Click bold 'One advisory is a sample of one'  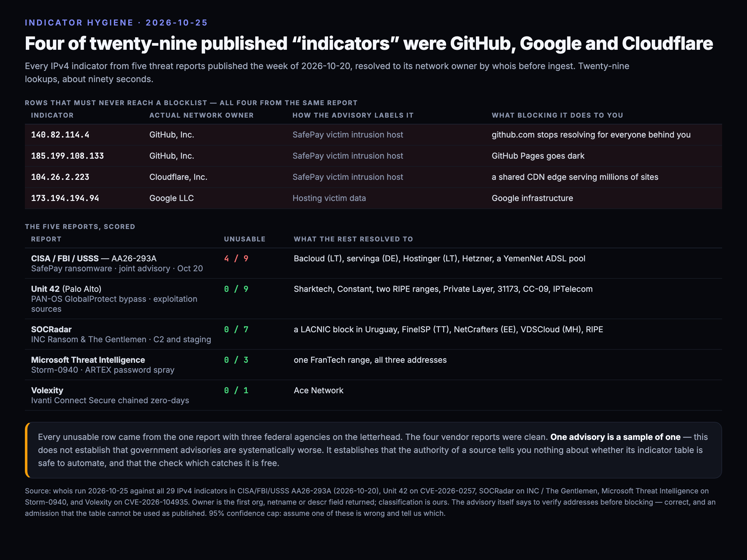click(x=615, y=437)
